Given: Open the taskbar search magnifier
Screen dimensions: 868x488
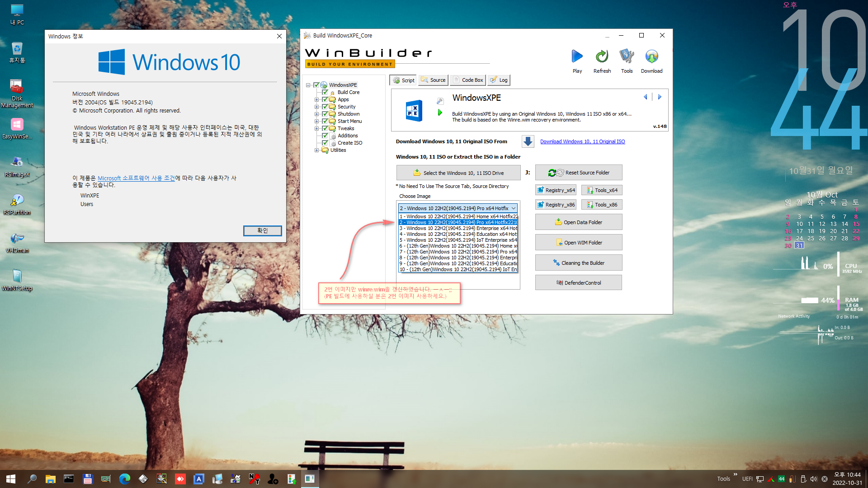Looking at the screenshot, I should click(x=32, y=479).
